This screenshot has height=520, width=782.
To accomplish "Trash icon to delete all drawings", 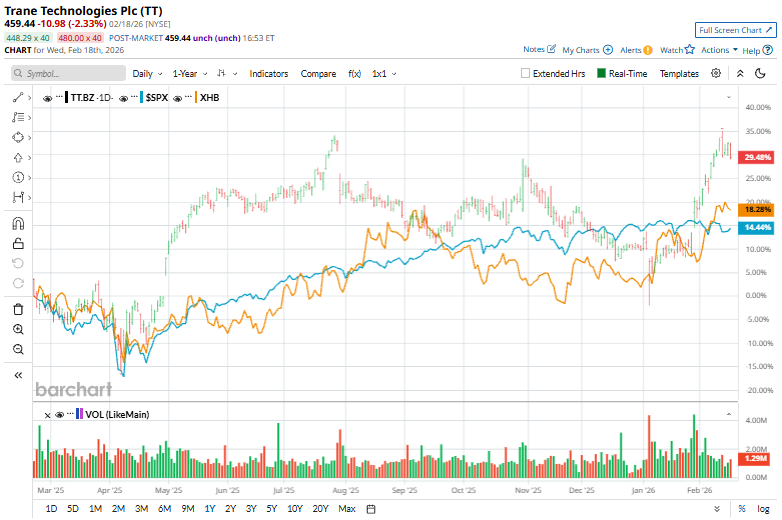I will [18, 310].
